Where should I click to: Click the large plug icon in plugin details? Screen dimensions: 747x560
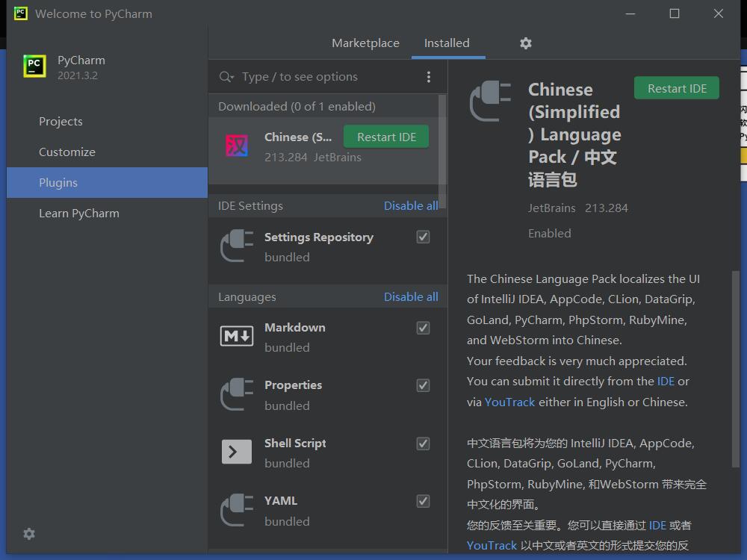[x=490, y=101]
